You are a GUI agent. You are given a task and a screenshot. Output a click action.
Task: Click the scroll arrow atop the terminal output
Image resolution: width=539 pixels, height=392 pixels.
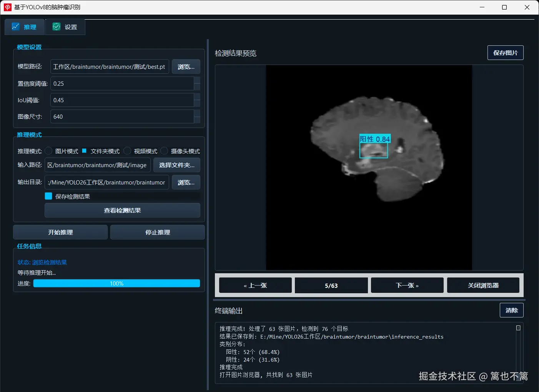coord(518,327)
